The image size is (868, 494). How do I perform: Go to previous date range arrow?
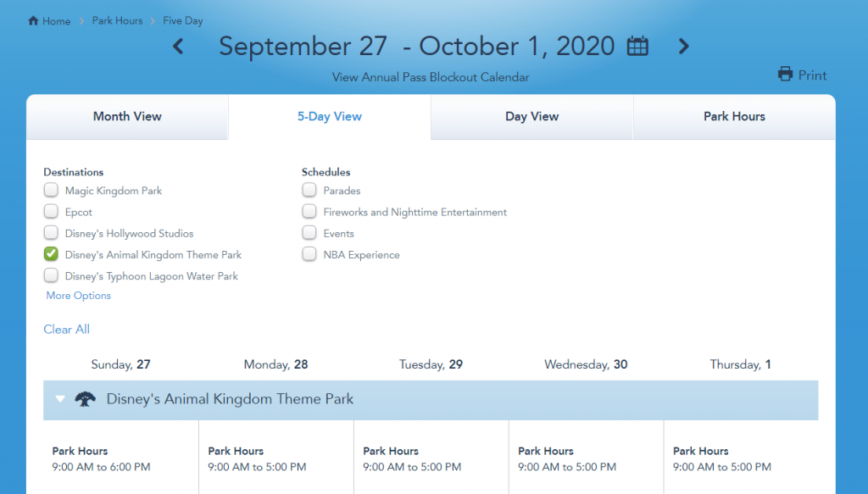pos(178,47)
